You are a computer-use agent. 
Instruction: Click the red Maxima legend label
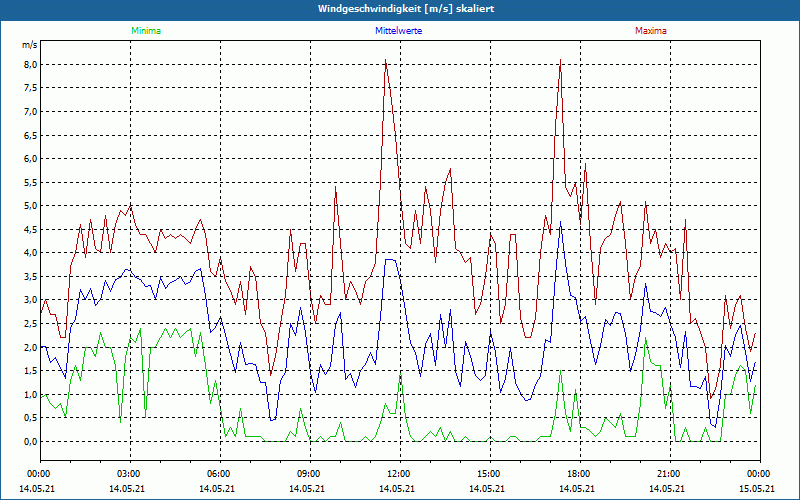pos(651,31)
